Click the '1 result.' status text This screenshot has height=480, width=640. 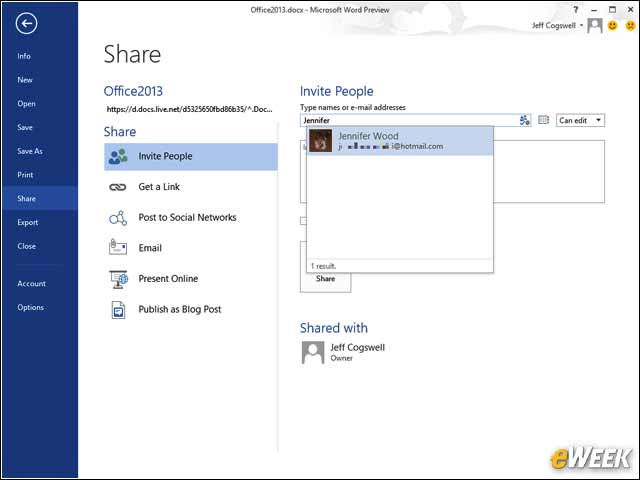tap(323, 266)
